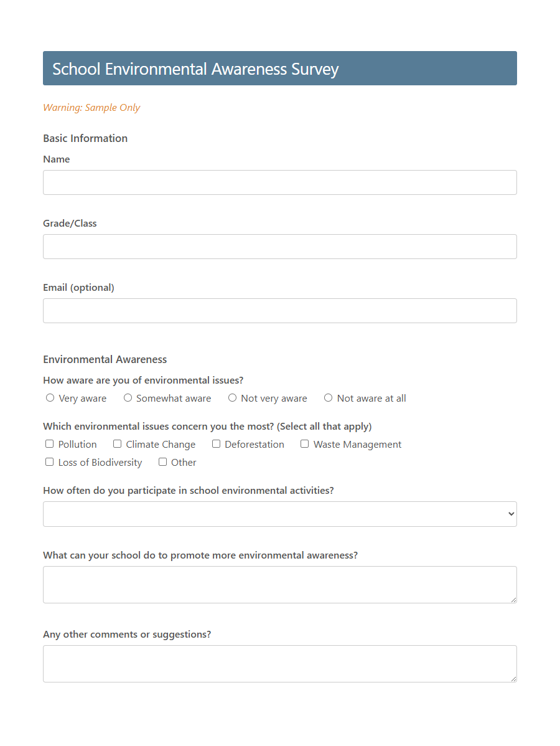This screenshot has height=746, width=560.
Task: Open the environmental activities frequency dropdown
Action: [279, 513]
